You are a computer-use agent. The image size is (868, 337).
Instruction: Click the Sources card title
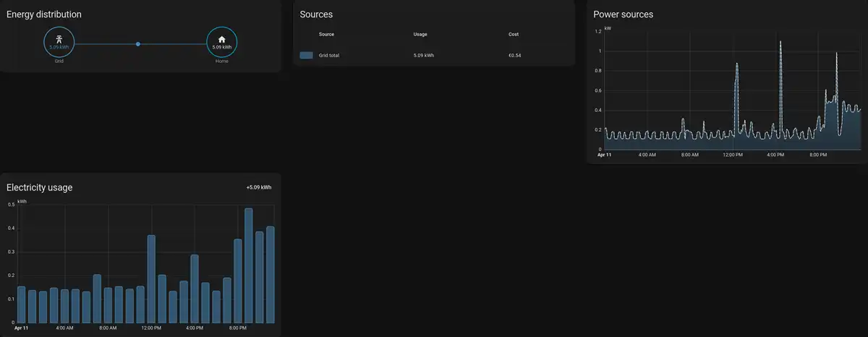click(316, 14)
